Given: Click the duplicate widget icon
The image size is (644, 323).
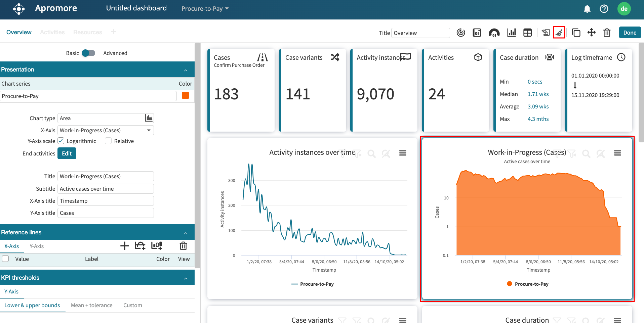Looking at the screenshot, I should (576, 33).
